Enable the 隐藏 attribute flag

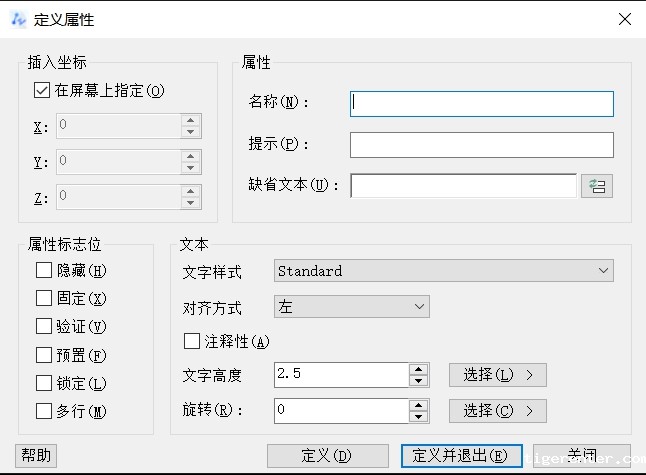[x=44, y=270]
